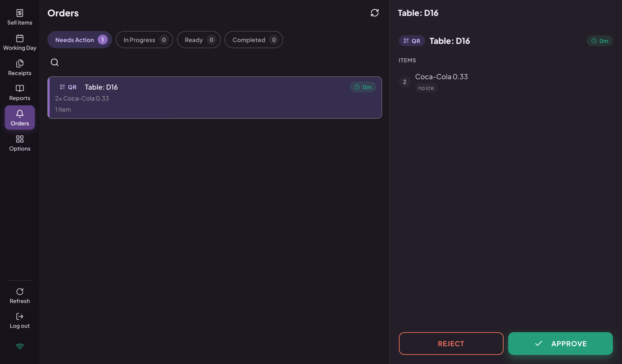The image size is (622, 364).
Task: Click the search magnifier icon
Action: point(55,62)
